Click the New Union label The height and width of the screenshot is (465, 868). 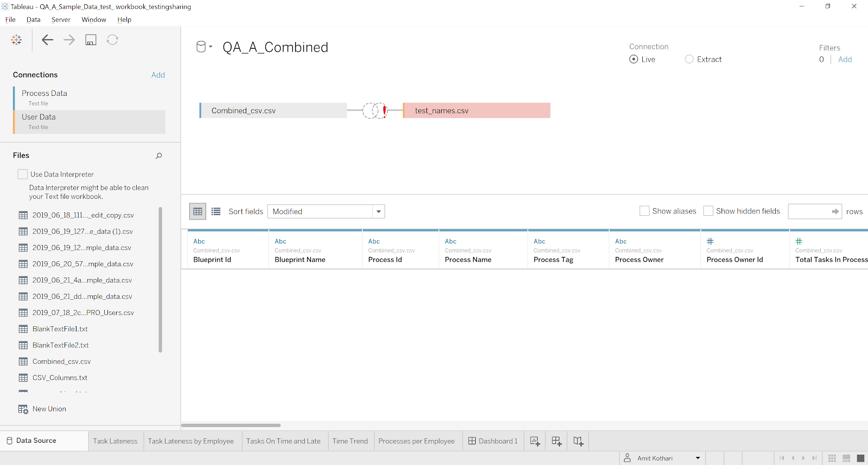tap(49, 409)
